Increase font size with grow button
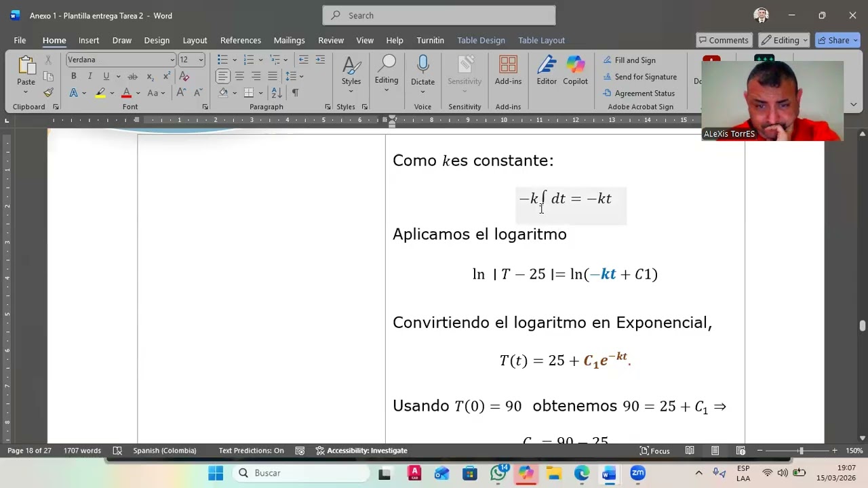This screenshot has width=868, height=488. 181,93
